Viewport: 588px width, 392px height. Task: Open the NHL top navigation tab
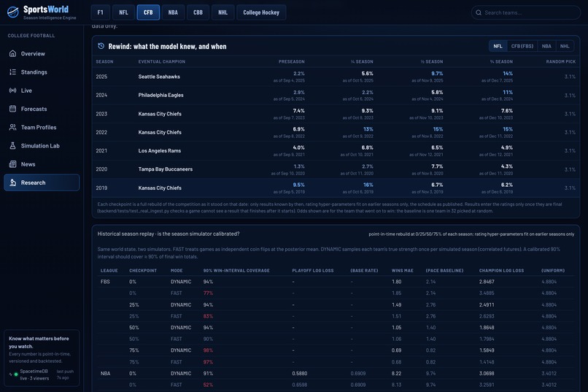[223, 12]
